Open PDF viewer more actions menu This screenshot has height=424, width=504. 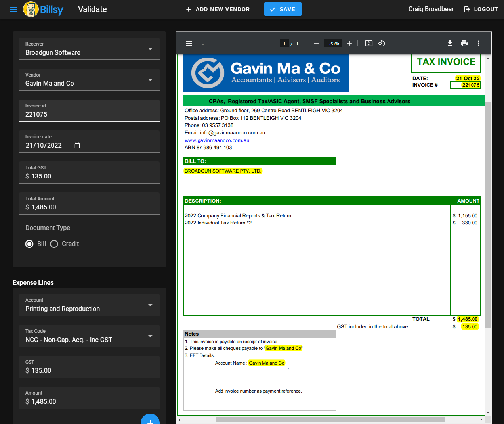(x=479, y=43)
